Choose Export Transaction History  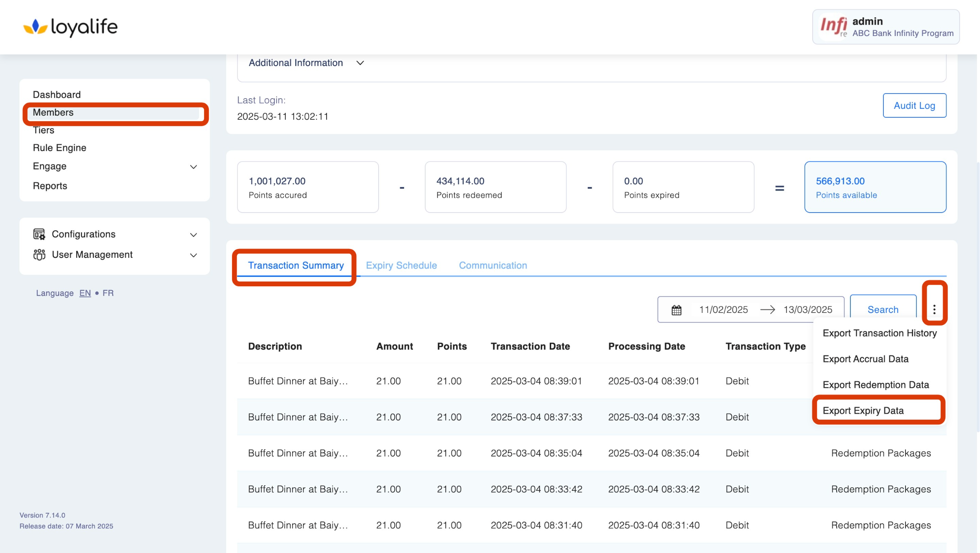879,333
